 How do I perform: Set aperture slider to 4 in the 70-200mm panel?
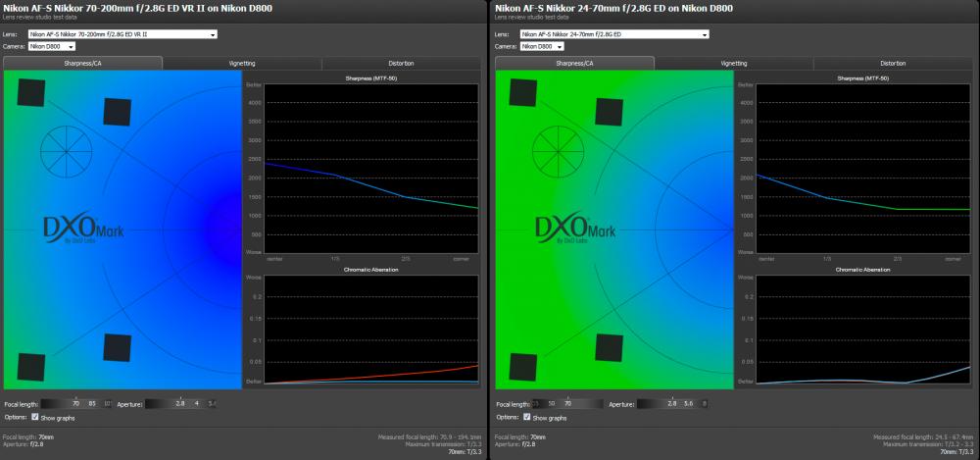(197, 404)
